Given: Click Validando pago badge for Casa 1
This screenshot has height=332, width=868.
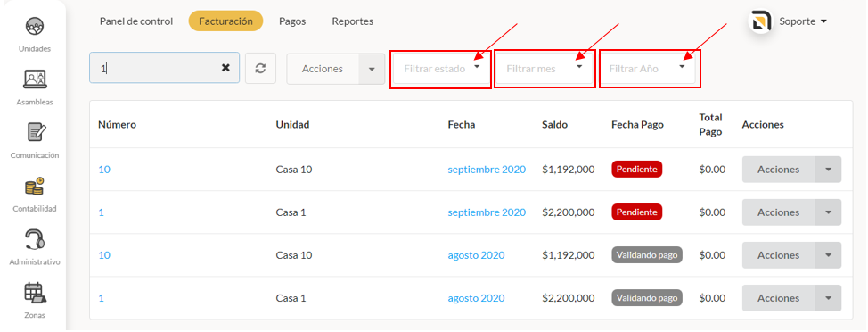Looking at the screenshot, I should pyautogui.click(x=647, y=297).
